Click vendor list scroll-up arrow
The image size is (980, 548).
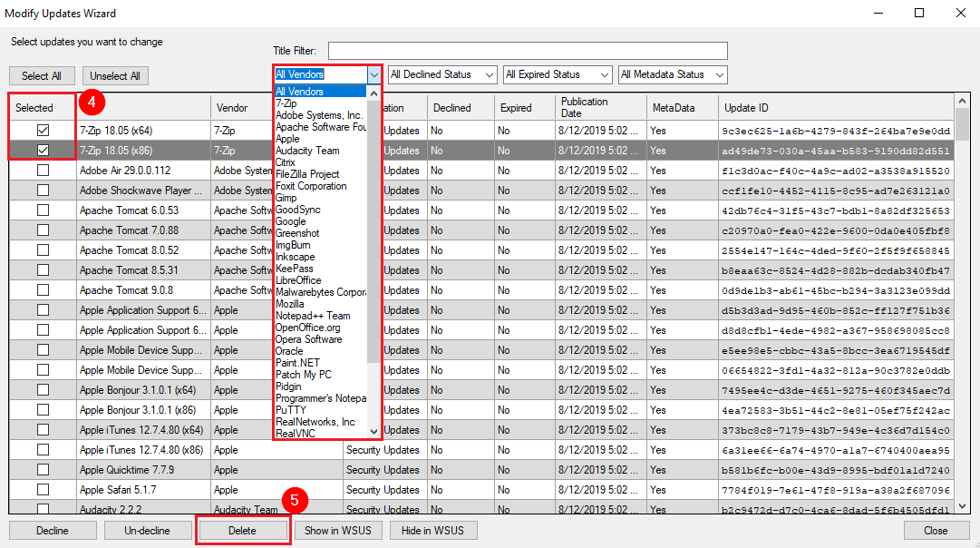point(374,93)
